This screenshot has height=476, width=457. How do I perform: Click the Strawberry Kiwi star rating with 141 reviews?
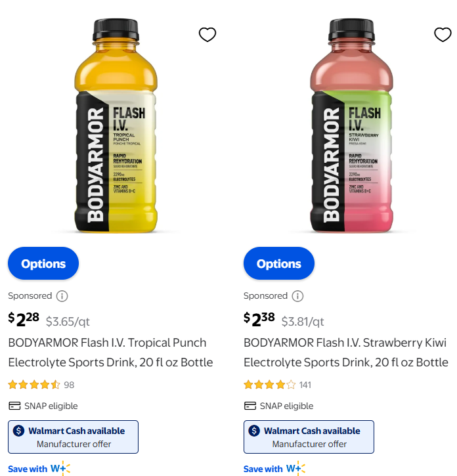pyautogui.click(x=270, y=385)
